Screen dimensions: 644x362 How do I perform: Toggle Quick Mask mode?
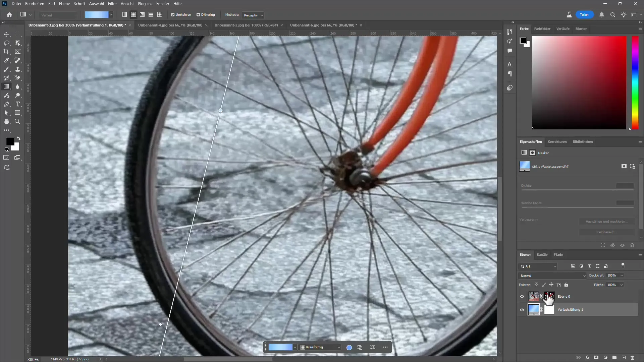point(6,158)
